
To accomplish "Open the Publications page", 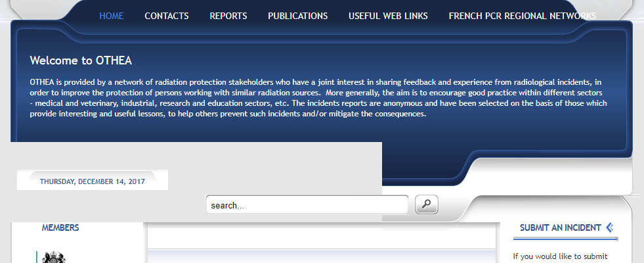I will [298, 16].
